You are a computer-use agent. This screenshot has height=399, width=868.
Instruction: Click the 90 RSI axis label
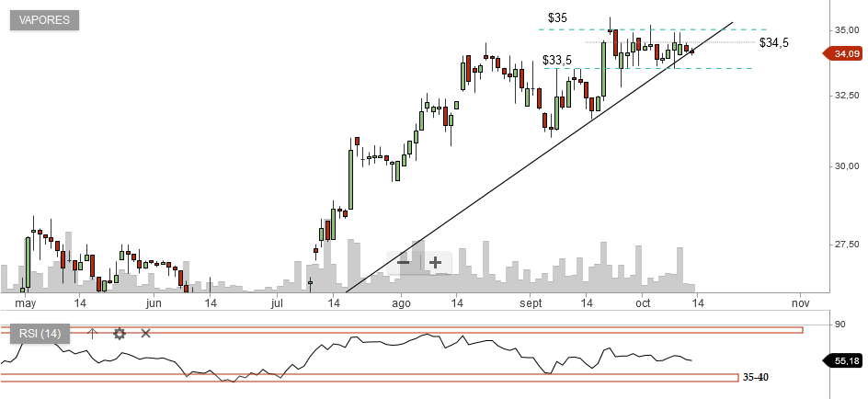840,325
